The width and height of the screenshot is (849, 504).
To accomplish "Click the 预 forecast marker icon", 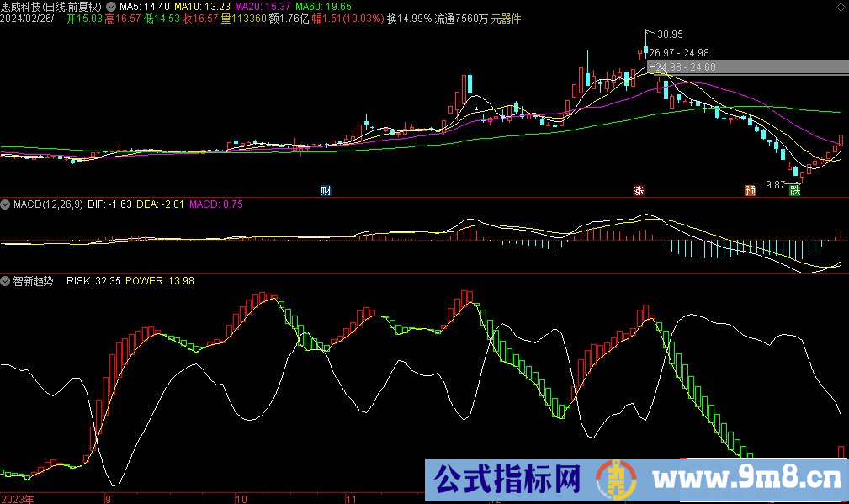I will (750, 190).
